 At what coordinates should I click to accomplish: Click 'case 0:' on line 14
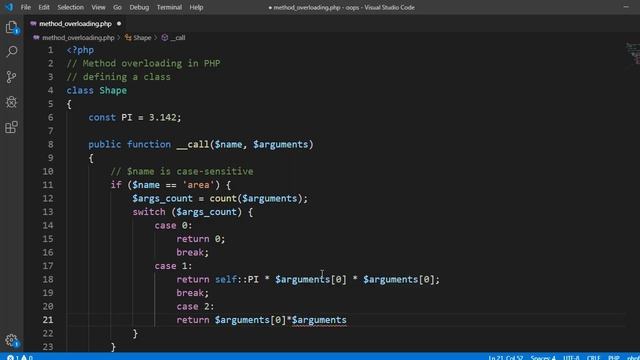click(173, 225)
